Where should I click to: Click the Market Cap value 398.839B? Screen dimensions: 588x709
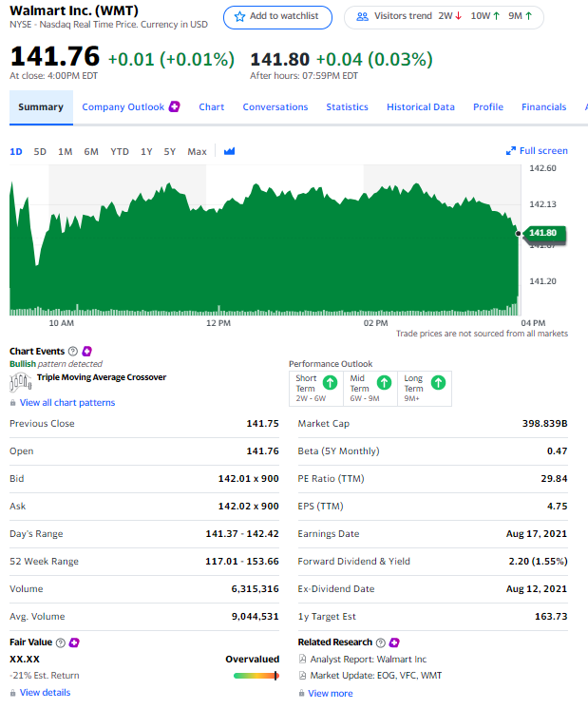pyautogui.click(x=544, y=424)
